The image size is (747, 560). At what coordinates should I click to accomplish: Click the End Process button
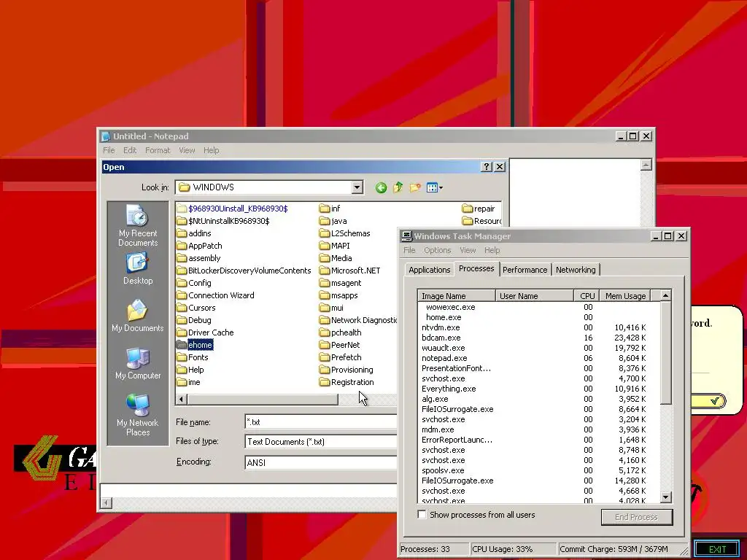click(637, 517)
